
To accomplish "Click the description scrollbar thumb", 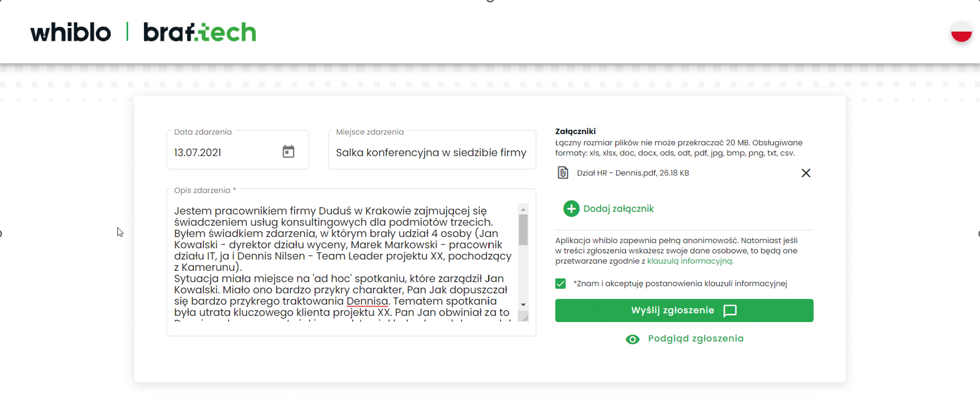I will 523,230.
